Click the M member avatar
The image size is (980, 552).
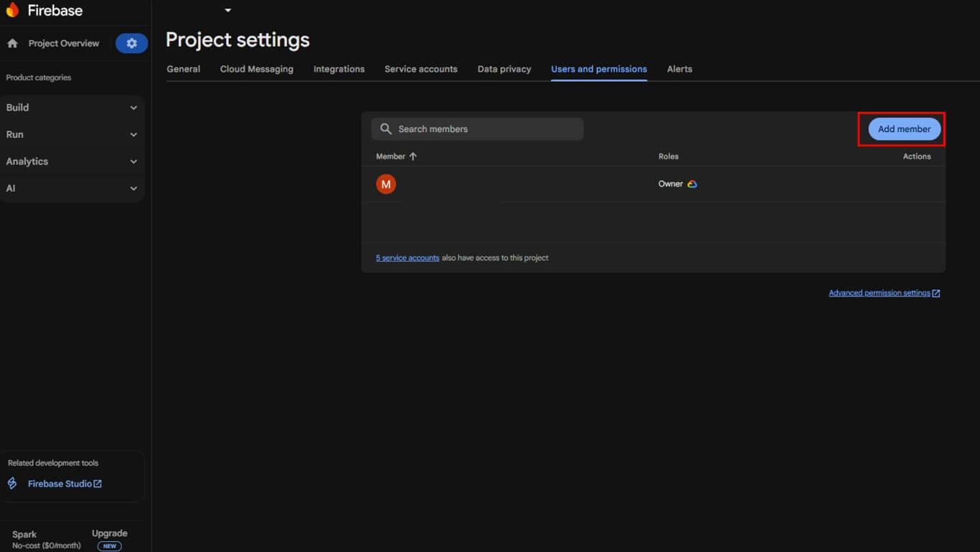click(x=386, y=184)
